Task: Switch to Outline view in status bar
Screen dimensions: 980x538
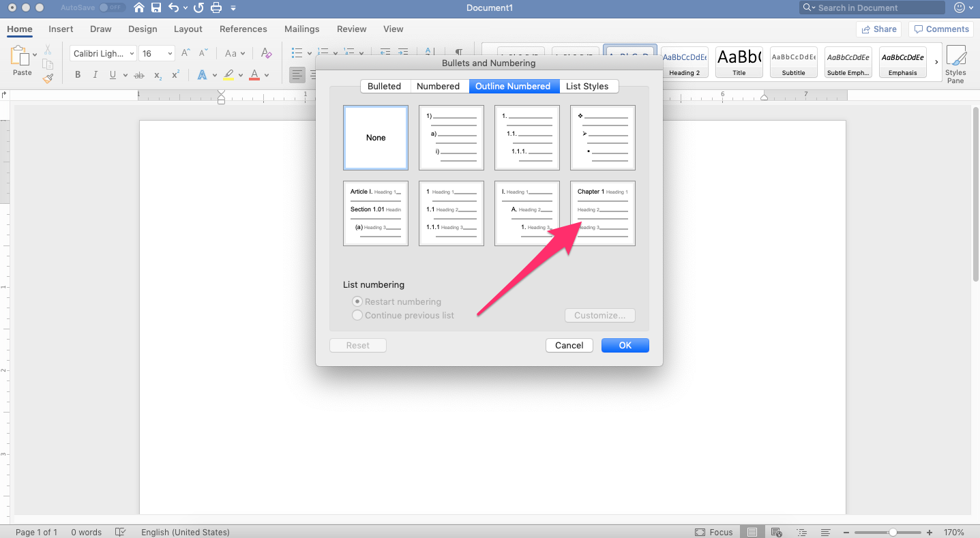Action: point(802,532)
